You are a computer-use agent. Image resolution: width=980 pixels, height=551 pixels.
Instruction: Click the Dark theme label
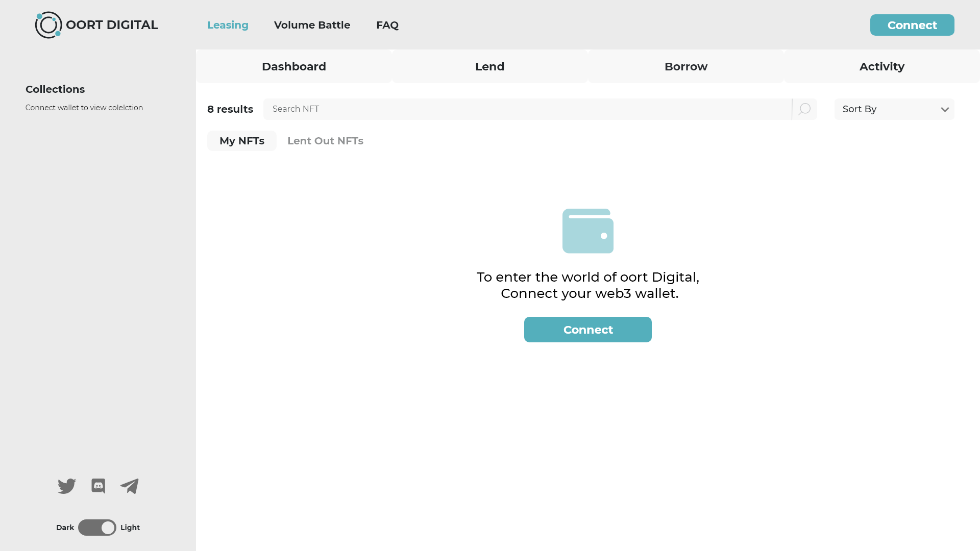(x=65, y=528)
